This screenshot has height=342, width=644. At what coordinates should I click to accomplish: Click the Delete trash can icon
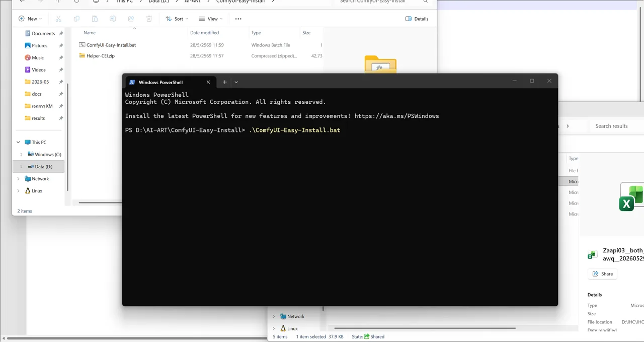click(x=149, y=19)
